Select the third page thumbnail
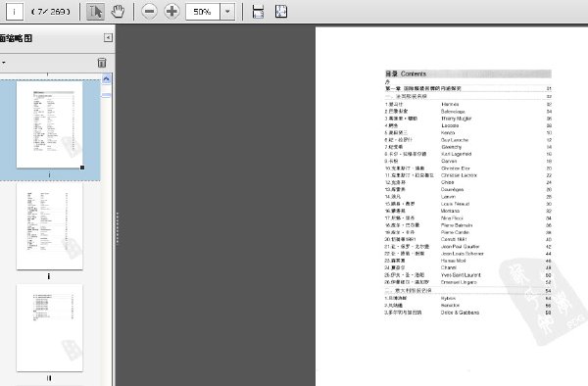The height and width of the screenshot is (386, 588). pyautogui.click(x=50, y=328)
